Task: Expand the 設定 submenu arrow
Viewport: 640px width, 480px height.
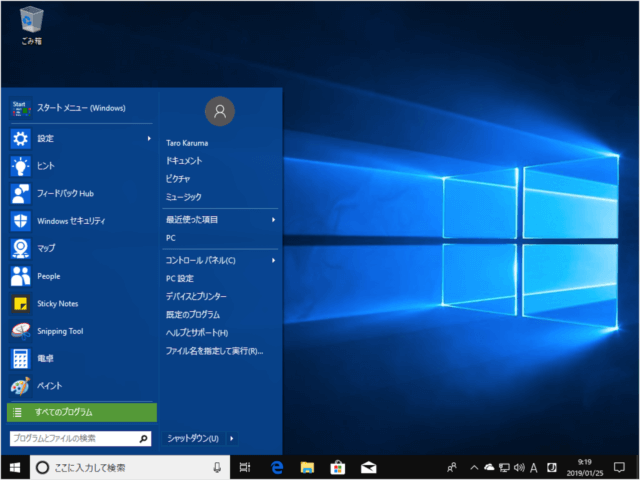Action: 149,139
